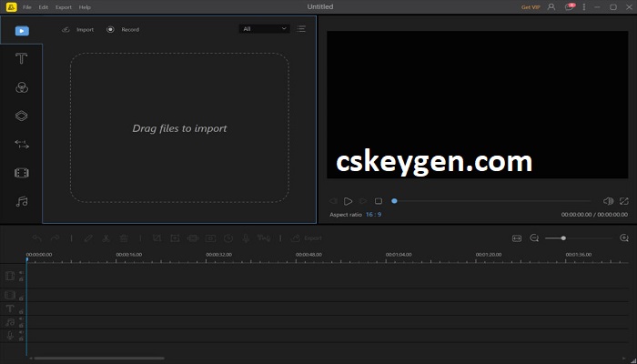This screenshot has width=637, height=364.
Task: Click the timeline playhead marker
Action: pos(27,259)
